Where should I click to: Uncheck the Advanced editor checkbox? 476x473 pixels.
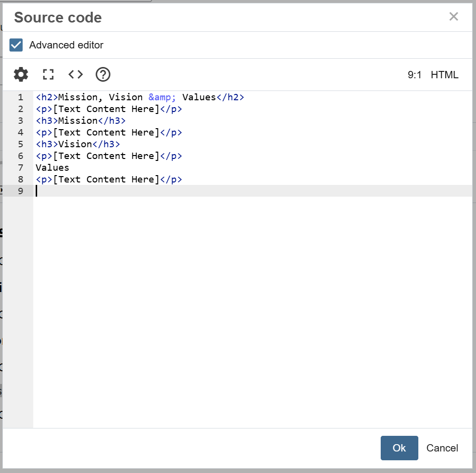[16, 45]
